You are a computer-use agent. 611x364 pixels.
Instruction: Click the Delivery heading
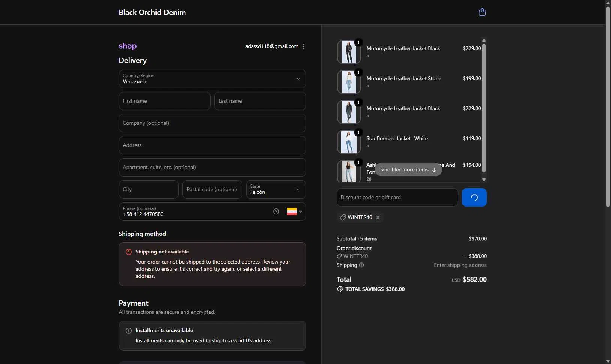pyautogui.click(x=133, y=61)
